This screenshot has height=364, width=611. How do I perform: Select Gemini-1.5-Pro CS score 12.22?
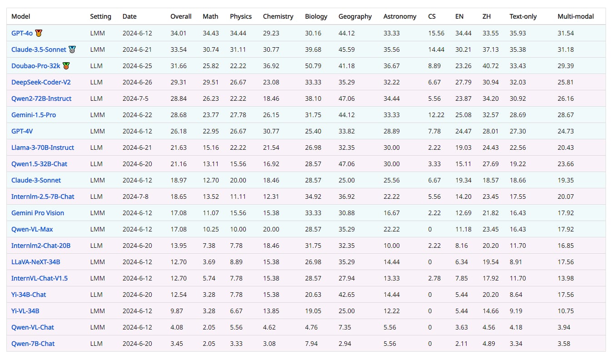tap(436, 115)
